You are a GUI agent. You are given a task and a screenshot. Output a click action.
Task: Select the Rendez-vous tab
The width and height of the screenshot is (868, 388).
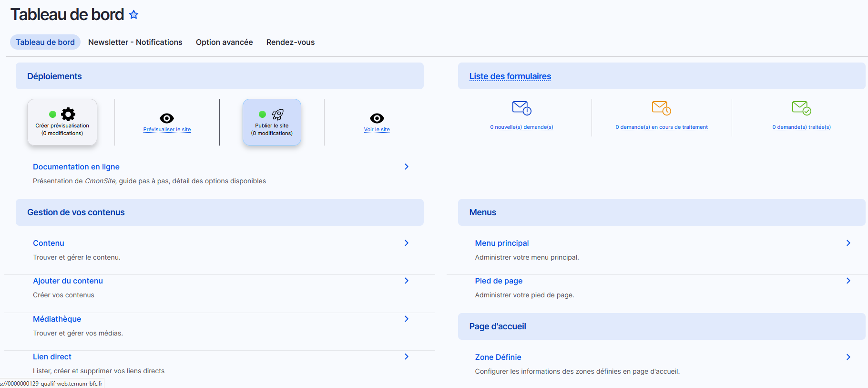pyautogui.click(x=290, y=42)
